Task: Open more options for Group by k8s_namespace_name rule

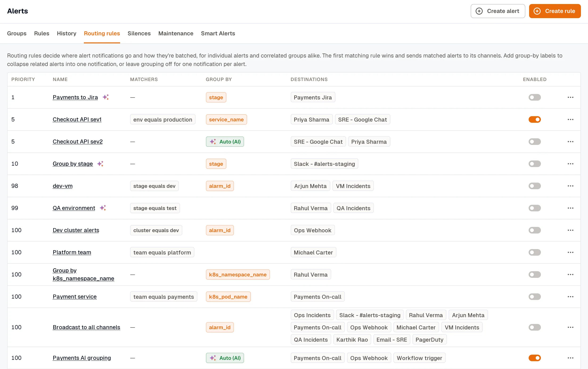Action: click(570, 275)
